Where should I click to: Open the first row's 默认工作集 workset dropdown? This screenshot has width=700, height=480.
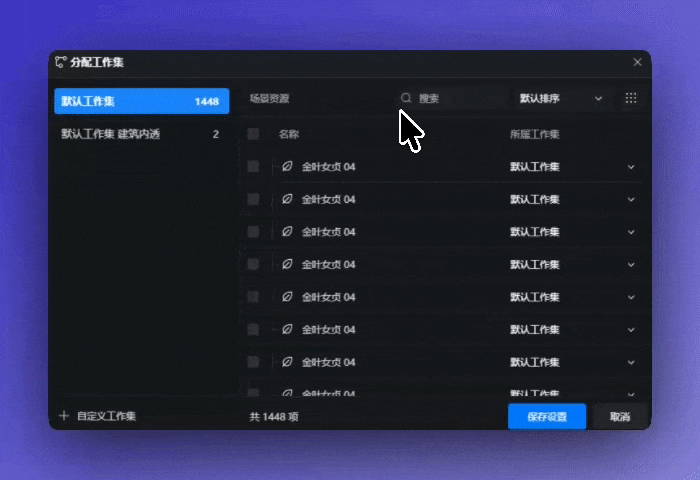pos(572,167)
